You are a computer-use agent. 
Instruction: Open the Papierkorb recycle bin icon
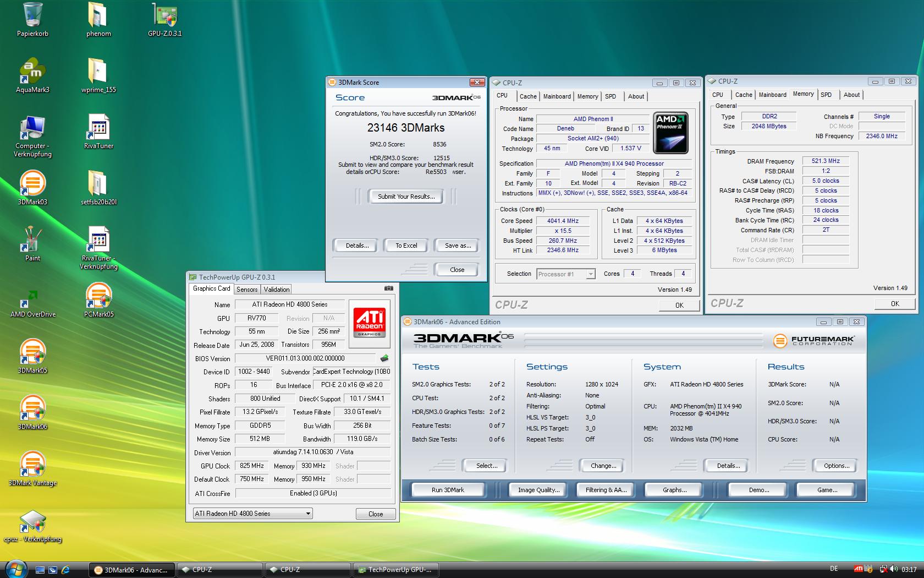32,20
